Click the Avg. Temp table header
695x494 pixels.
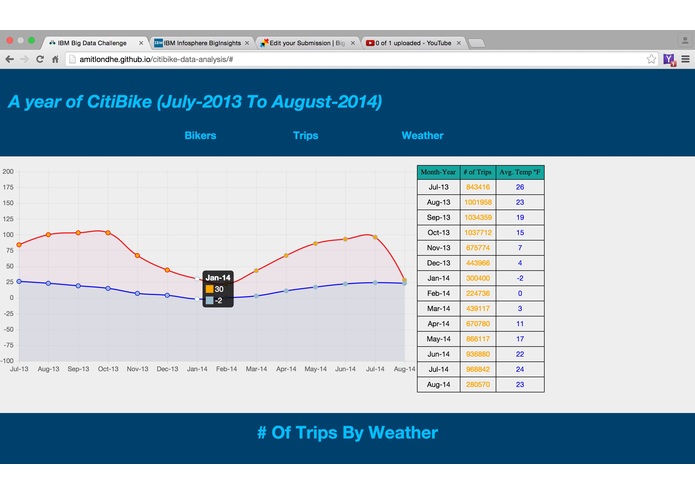tap(520, 172)
